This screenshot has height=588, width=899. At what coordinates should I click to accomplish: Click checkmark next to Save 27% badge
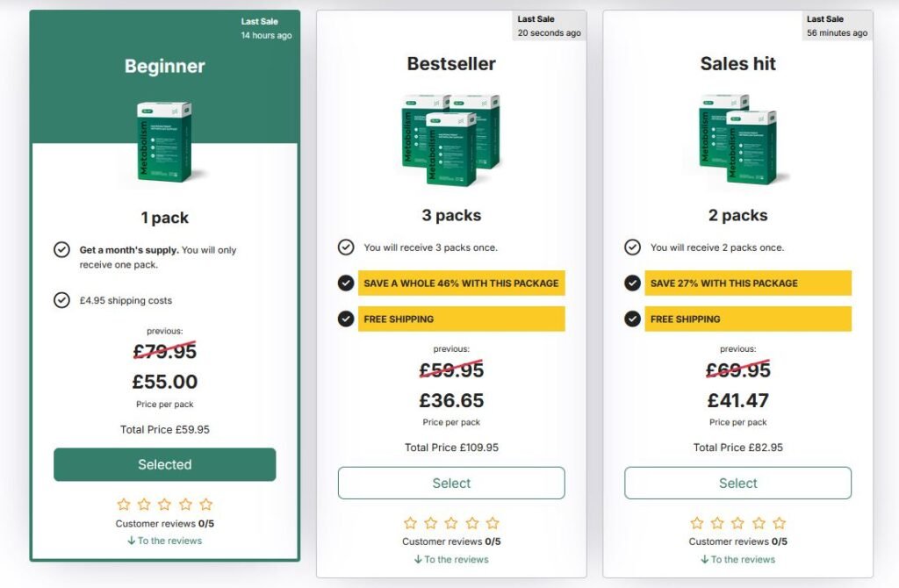[x=632, y=283]
